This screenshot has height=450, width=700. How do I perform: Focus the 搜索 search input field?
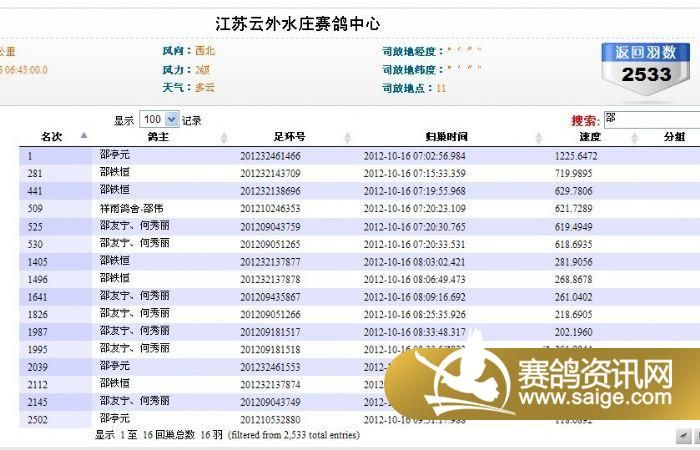(650, 119)
